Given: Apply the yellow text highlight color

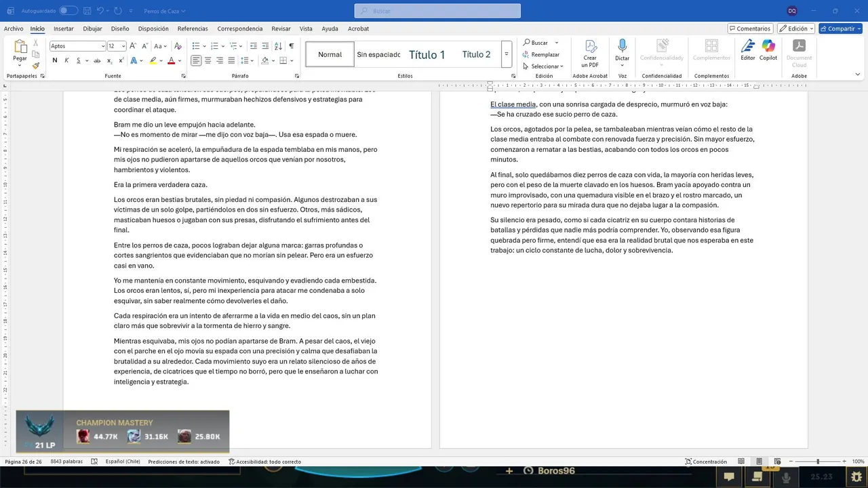Looking at the screenshot, I should click(153, 60).
